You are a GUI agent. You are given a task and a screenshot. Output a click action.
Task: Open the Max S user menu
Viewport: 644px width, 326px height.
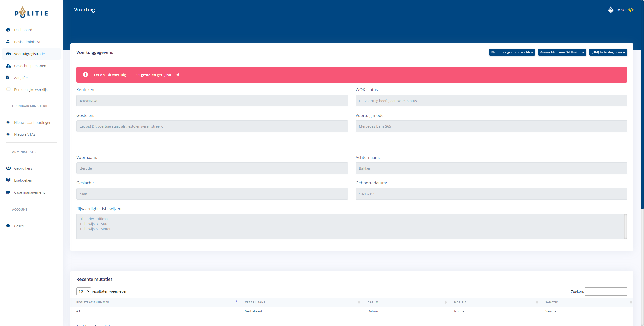[622, 10]
